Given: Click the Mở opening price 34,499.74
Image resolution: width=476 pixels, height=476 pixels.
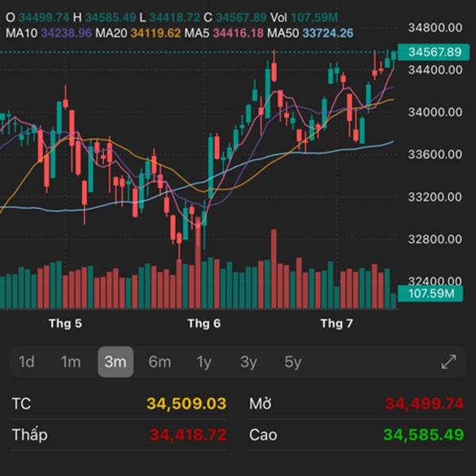Looking at the screenshot, I should [424, 404].
